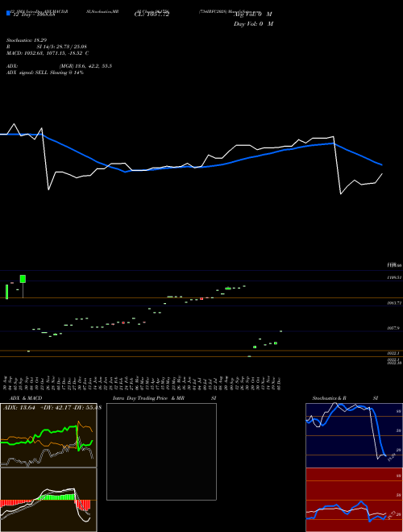Click the red candle on the orange line
Viewport: 403px width, 532px height.
(201, 298)
